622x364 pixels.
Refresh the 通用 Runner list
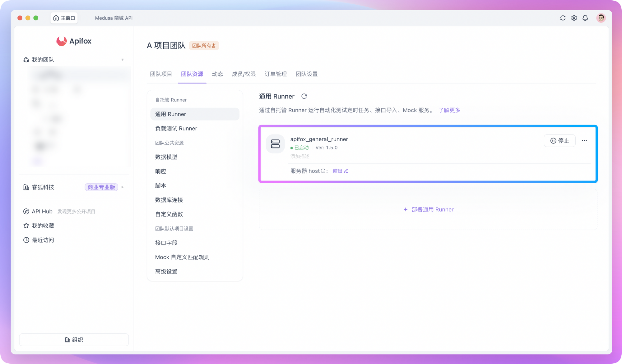click(304, 96)
